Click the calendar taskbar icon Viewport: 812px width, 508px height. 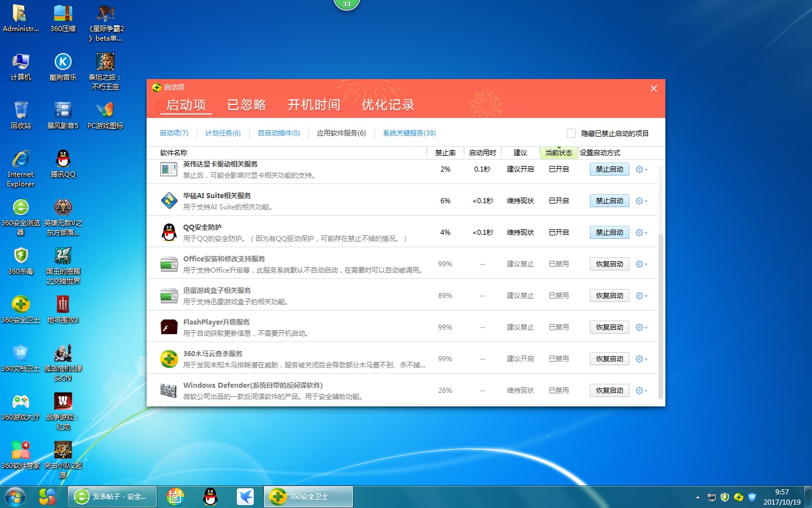[x=175, y=497]
